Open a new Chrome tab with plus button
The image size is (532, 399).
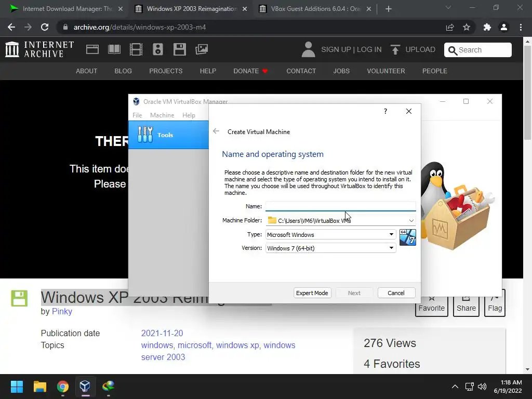coord(389,9)
